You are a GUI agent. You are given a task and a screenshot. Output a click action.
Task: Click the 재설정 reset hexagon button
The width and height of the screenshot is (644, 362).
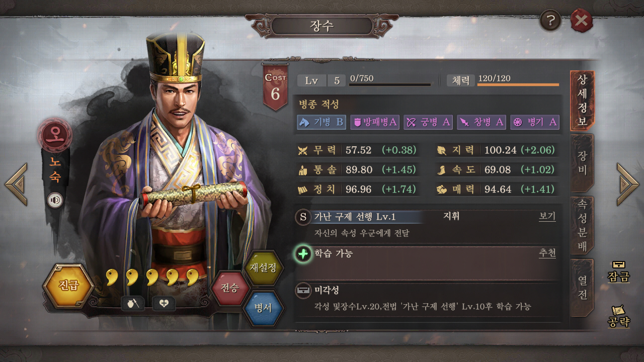point(263,267)
